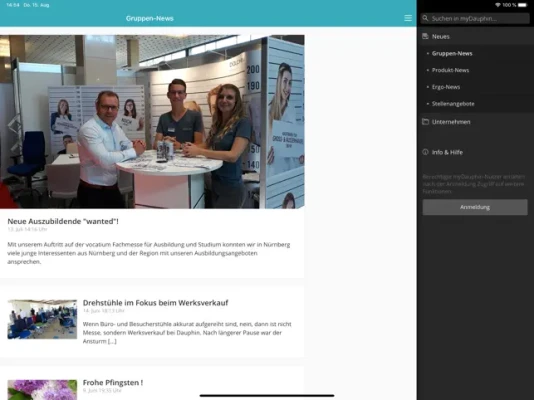Toggle the hamburger menu icon
The width and height of the screenshot is (534, 400).
pos(408,18)
